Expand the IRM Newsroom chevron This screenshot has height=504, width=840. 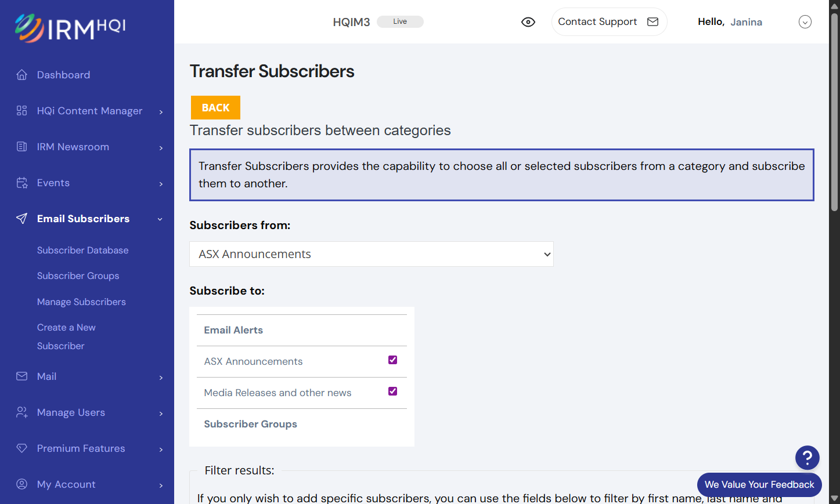tap(161, 148)
